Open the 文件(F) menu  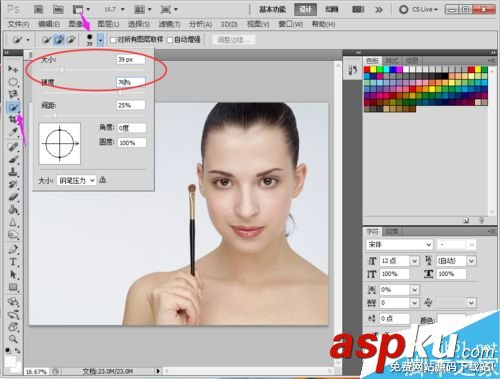click(19, 24)
